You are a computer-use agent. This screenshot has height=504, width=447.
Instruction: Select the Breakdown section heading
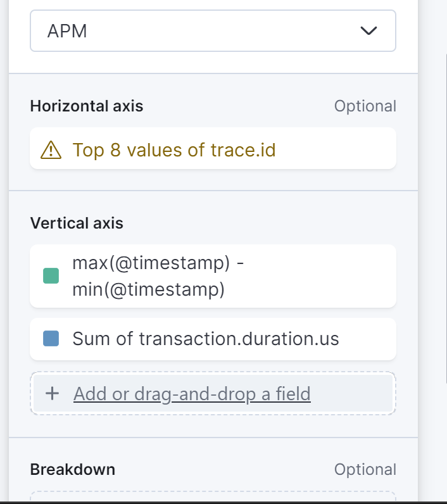[x=72, y=469]
